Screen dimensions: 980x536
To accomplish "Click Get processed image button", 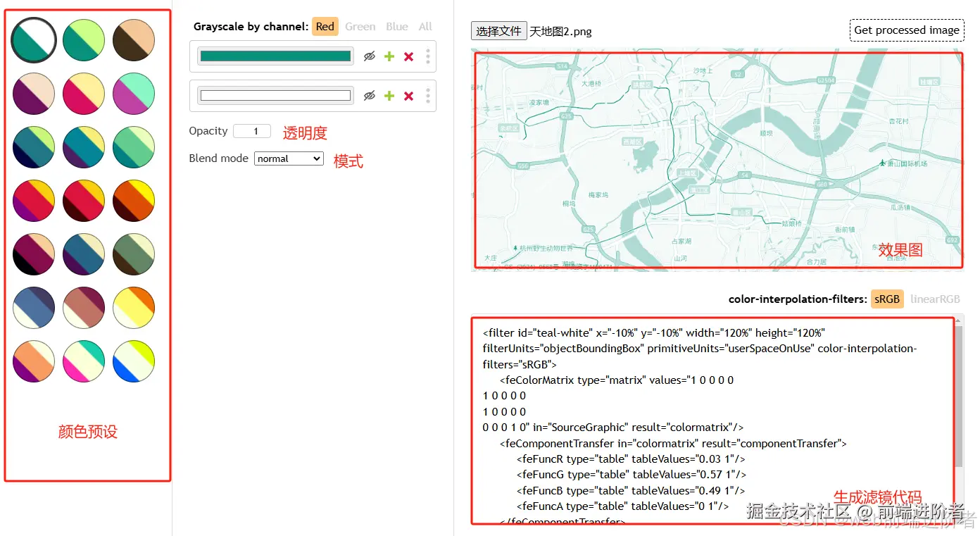I will tap(907, 30).
